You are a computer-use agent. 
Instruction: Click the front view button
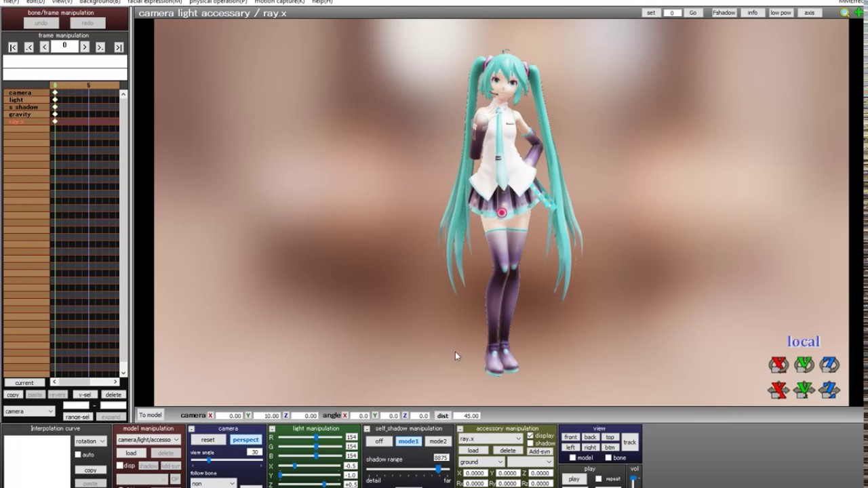[x=570, y=437]
